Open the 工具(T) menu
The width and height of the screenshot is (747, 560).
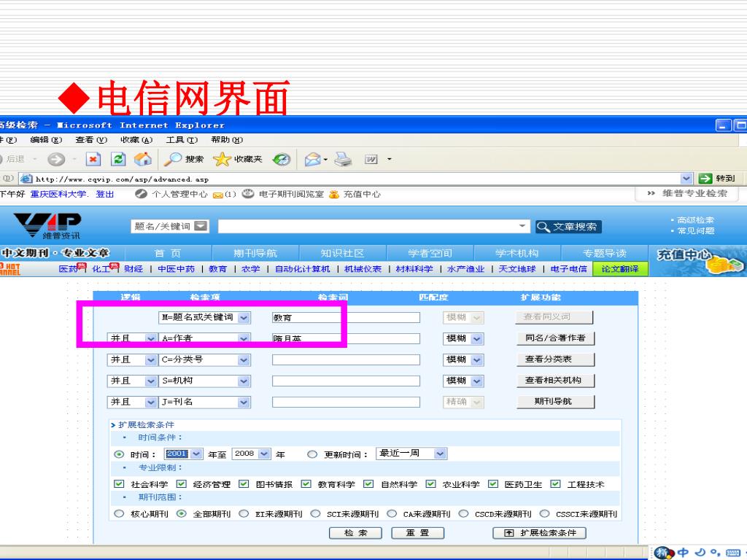click(182, 140)
